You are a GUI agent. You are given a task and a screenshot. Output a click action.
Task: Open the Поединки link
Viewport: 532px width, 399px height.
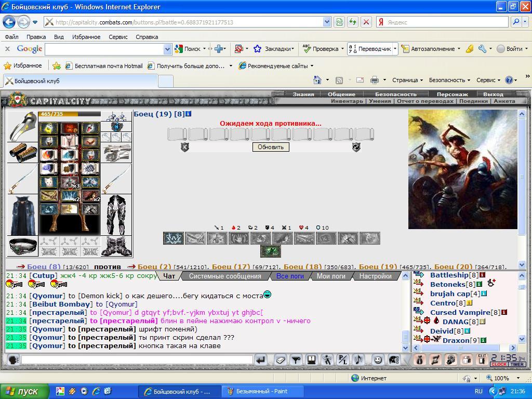(473, 101)
